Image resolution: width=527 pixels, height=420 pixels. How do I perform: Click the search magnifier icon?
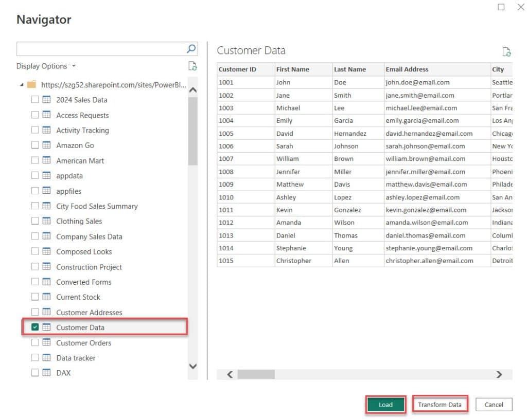[191, 49]
